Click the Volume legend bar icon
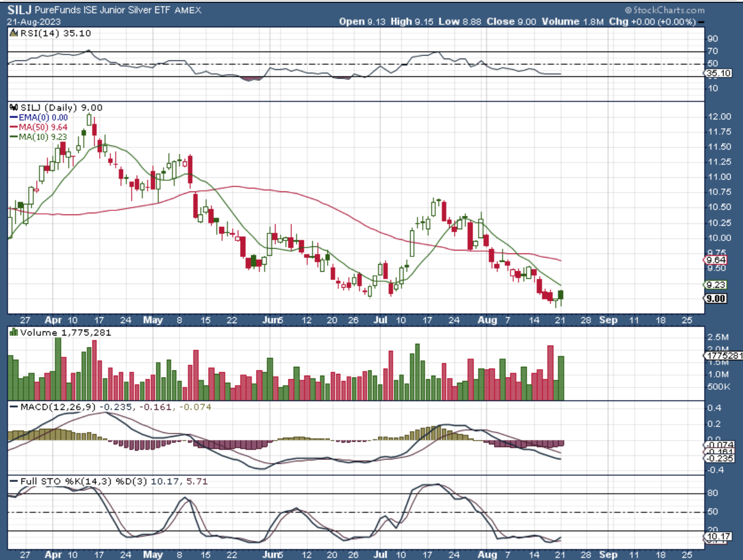 tap(12, 333)
